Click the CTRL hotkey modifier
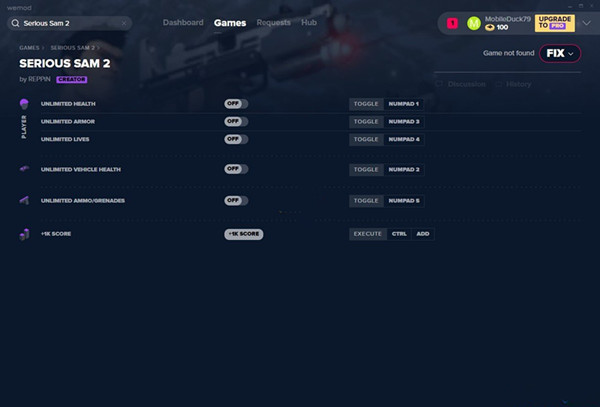Screen dimensions: 600x407 [399, 234]
